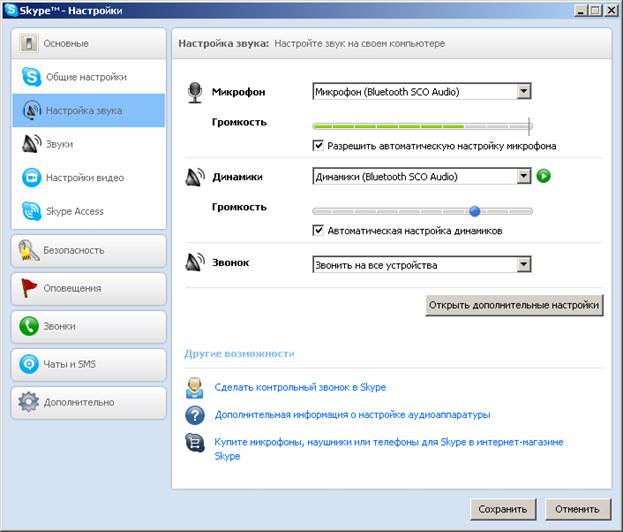Click the Сохранить button
The width and height of the screenshot is (623, 532).
503,509
